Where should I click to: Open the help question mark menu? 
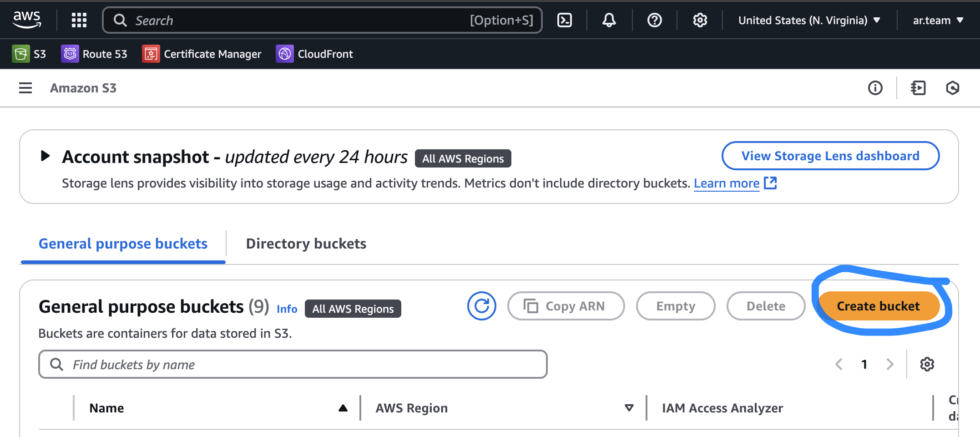[x=654, y=20]
